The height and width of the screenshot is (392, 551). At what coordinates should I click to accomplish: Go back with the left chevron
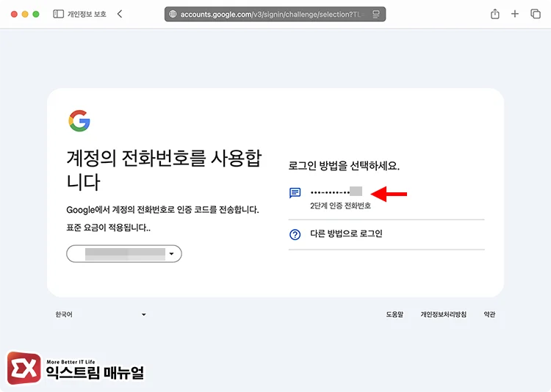(x=120, y=14)
